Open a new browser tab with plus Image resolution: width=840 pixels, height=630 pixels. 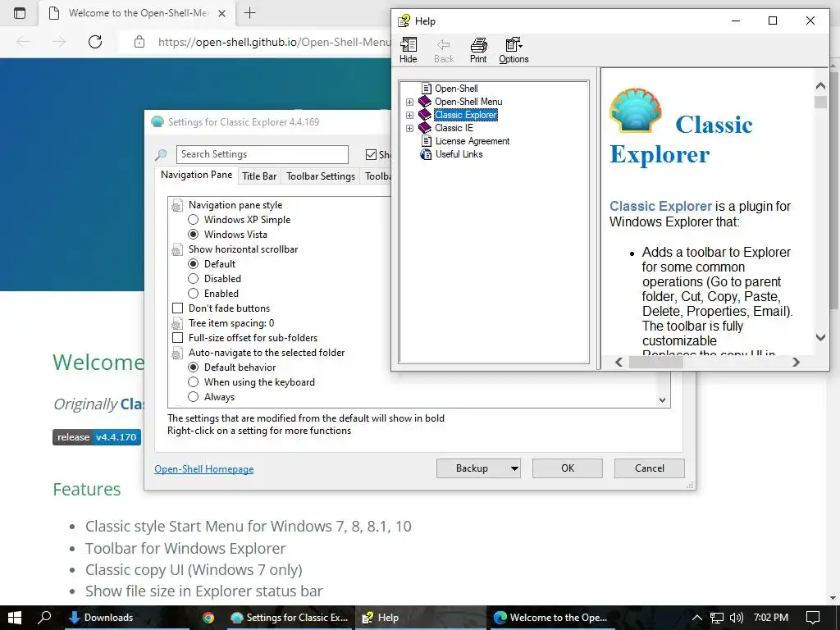click(249, 13)
